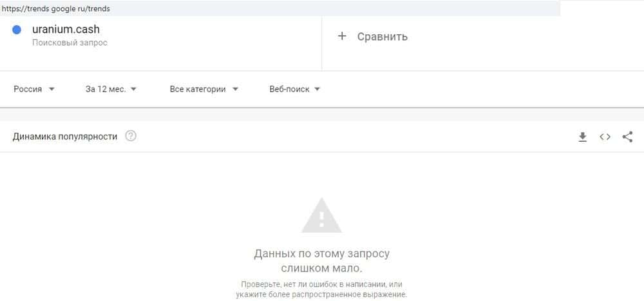Click the Поисковый запрос label

point(70,43)
